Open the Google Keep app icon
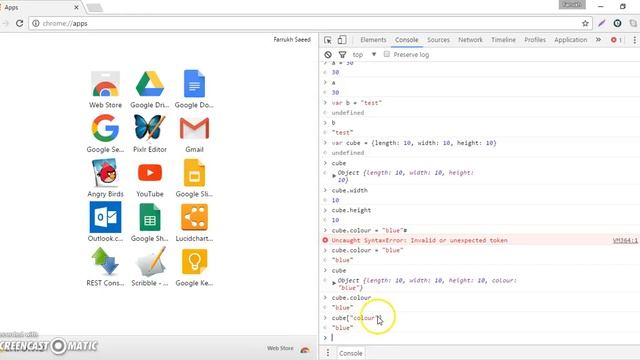The image size is (640, 360). click(194, 262)
